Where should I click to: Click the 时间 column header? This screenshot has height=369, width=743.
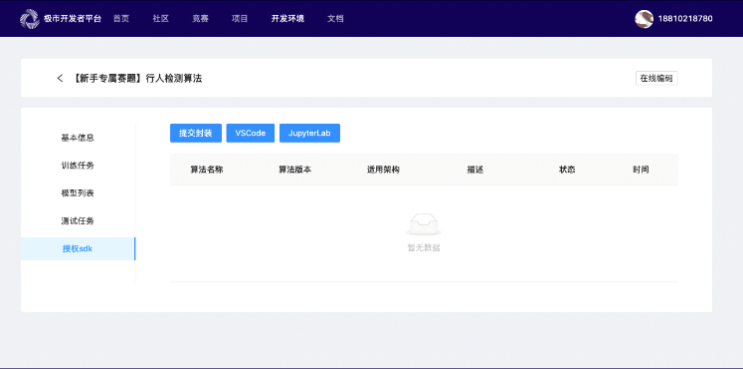pos(641,170)
